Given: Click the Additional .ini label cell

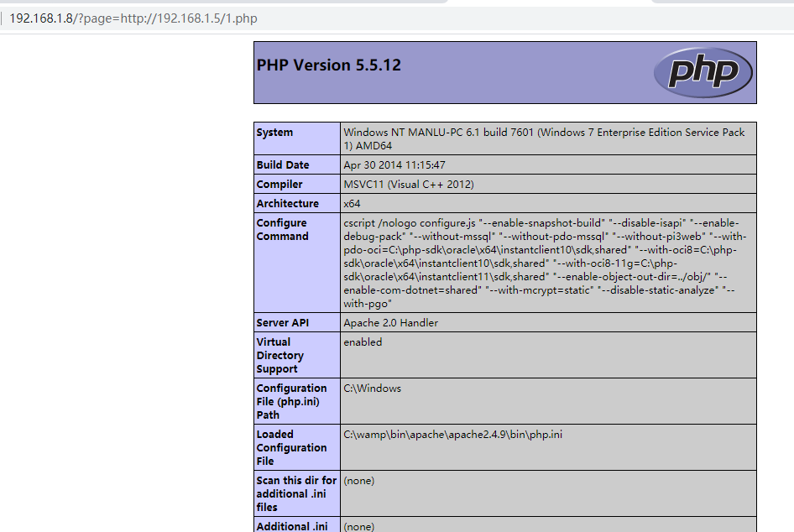Looking at the screenshot, I should pyautogui.click(x=297, y=525).
